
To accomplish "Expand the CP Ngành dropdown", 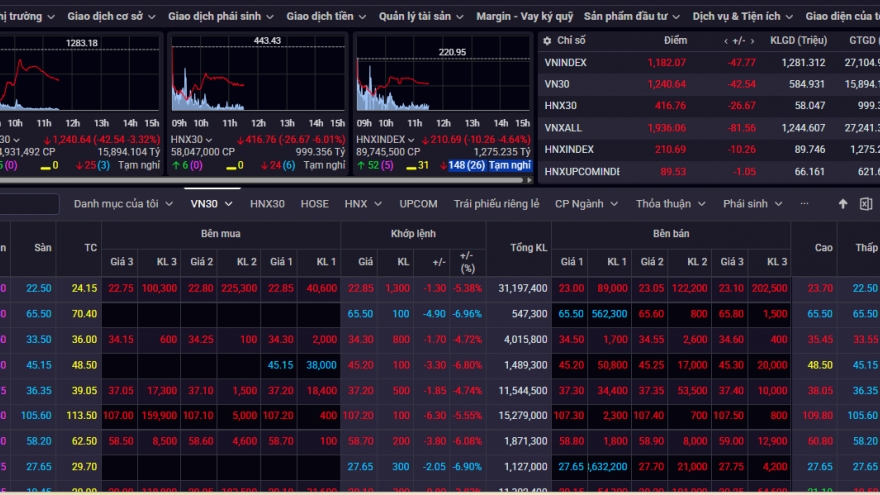I will pyautogui.click(x=586, y=204).
